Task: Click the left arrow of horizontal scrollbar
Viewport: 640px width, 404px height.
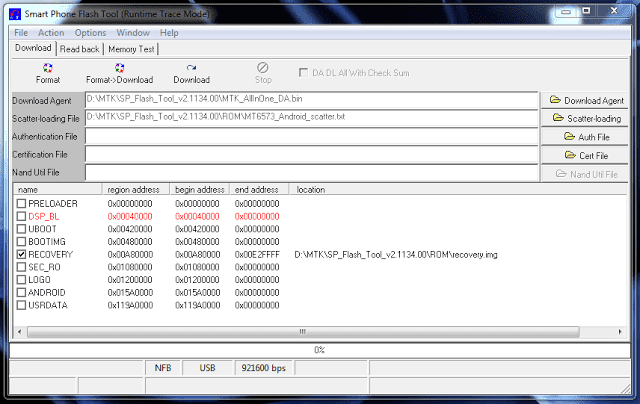Action: pyautogui.click(x=19, y=332)
